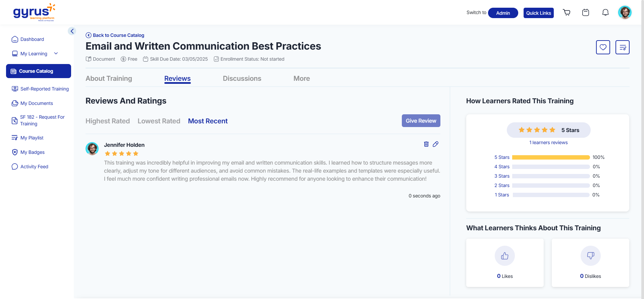Click the thumbs down Dislikes icon
The width and height of the screenshot is (644, 299).
click(x=590, y=256)
